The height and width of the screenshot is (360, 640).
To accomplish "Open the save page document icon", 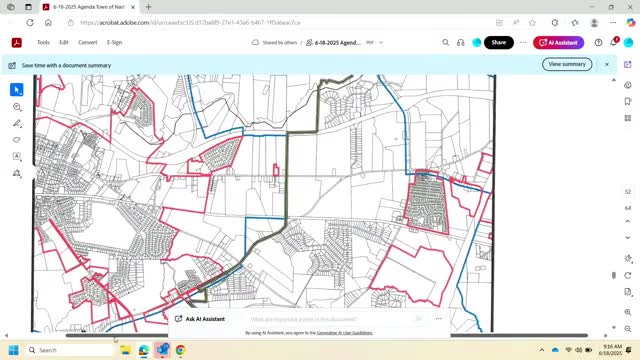I will pyautogui.click(x=628, y=292).
